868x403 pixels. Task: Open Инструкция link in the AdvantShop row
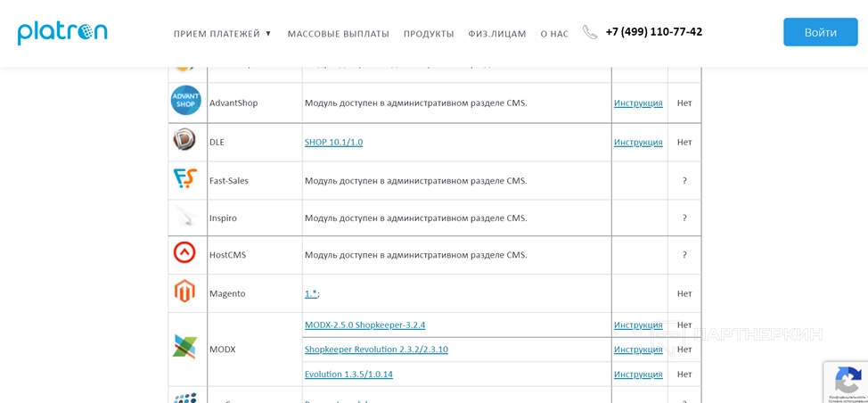(x=638, y=103)
